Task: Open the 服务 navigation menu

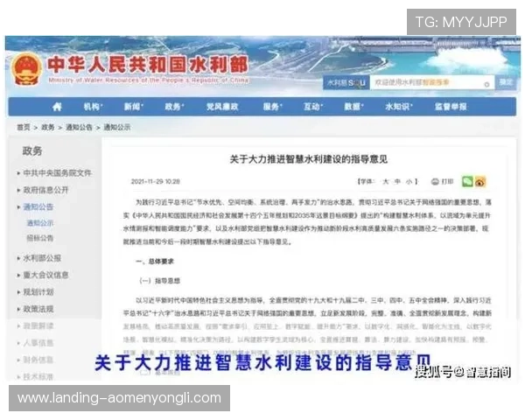Action: [x=272, y=107]
